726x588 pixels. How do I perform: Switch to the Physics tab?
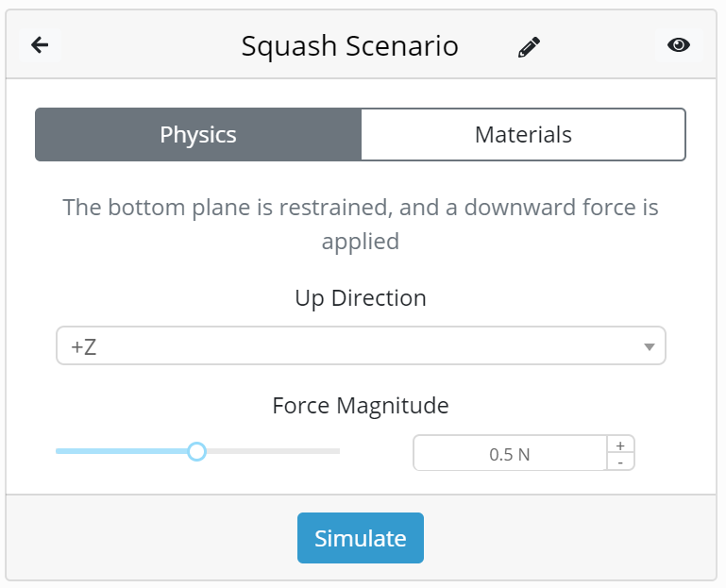click(198, 135)
